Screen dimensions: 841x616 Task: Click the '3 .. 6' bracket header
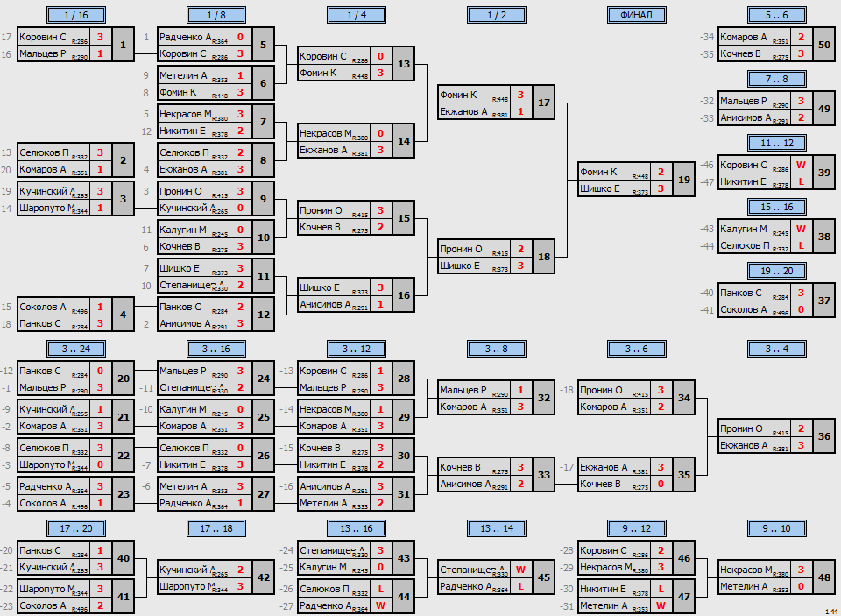pos(637,349)
